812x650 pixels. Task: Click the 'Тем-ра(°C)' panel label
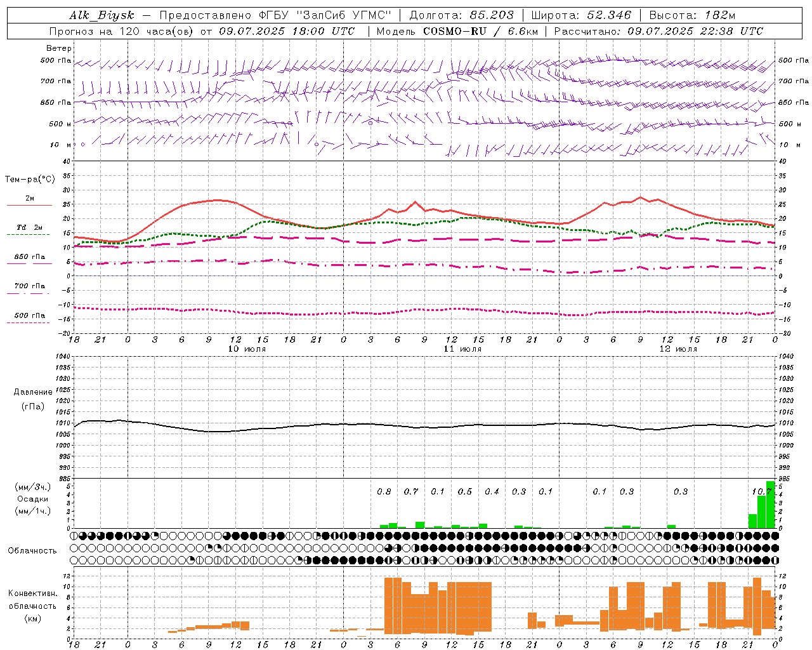[30, 180]
